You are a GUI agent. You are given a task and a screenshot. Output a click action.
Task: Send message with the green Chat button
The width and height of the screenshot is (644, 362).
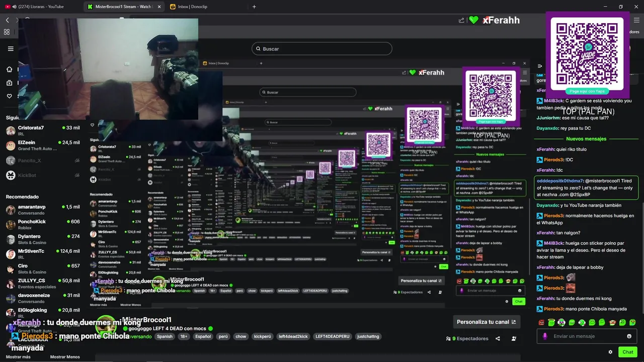628,352
